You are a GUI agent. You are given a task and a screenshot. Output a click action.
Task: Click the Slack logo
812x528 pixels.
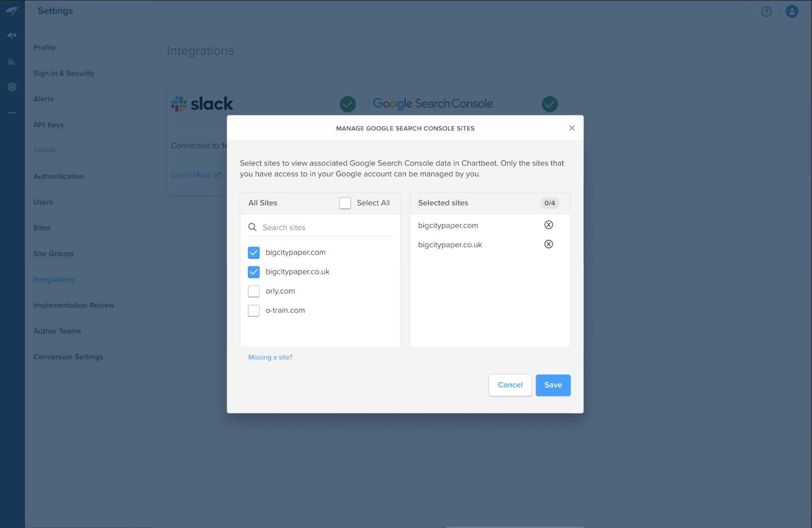click(x=202, y=104)
